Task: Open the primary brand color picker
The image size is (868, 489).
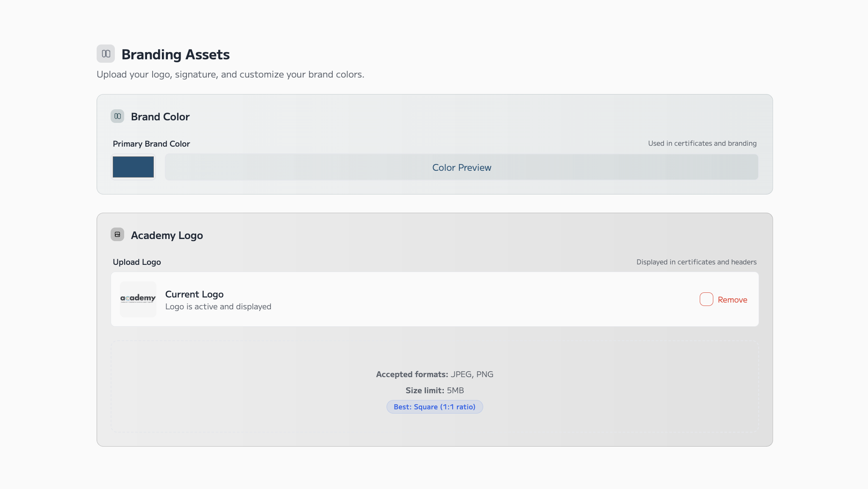Action: pos(133,167)
